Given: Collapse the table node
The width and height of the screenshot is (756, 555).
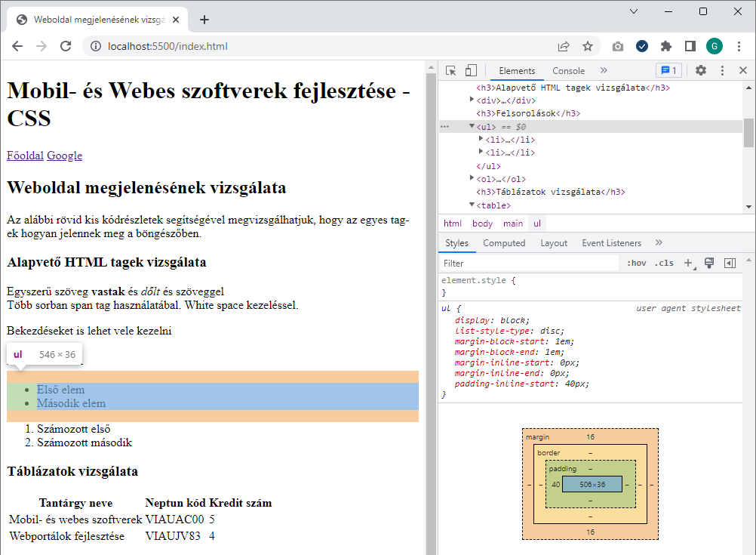Looking at the screenshot, I should [x=472, y=205].
